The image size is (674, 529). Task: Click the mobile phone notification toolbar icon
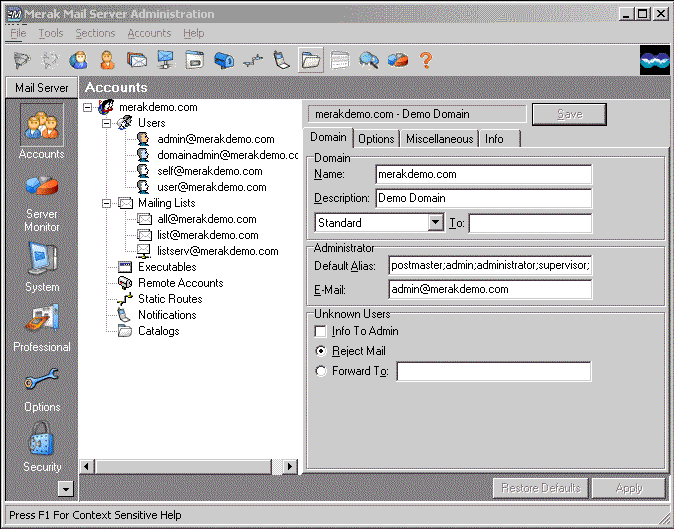[x=282, y=60]
